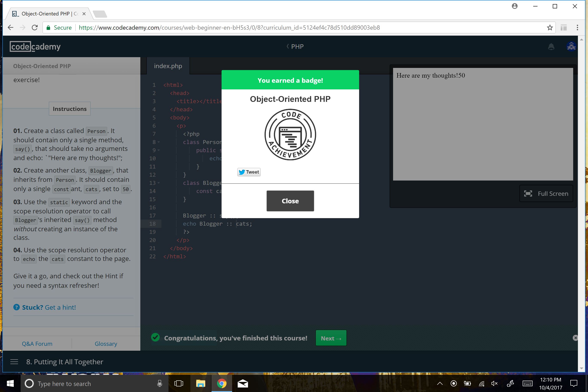Click the browser back navigation arrow

[x=10, y=28]
